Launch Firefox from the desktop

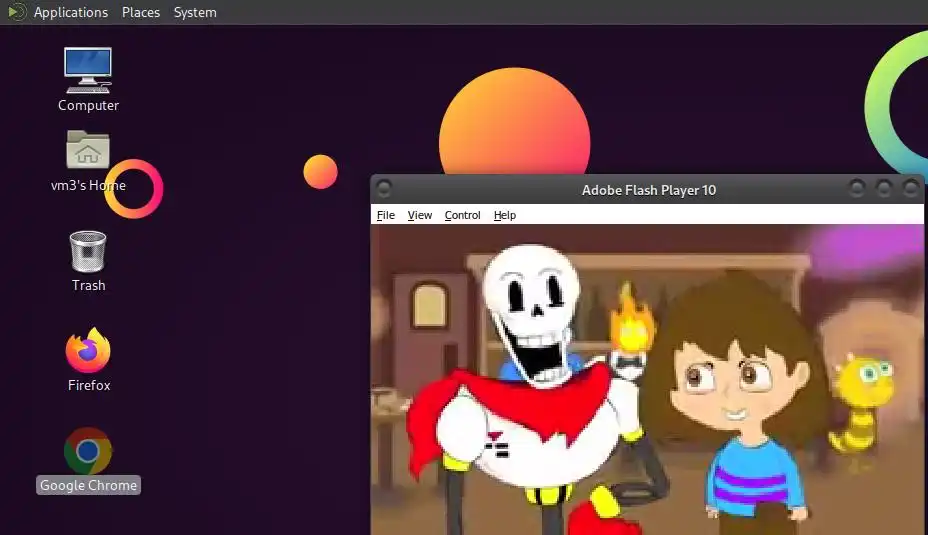point(88,350)
